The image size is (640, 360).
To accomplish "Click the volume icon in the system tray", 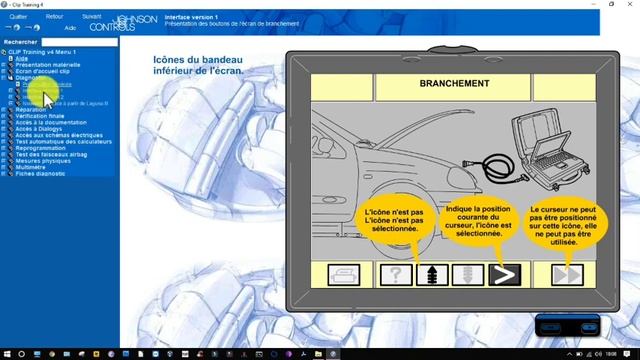I will [598, 354].
